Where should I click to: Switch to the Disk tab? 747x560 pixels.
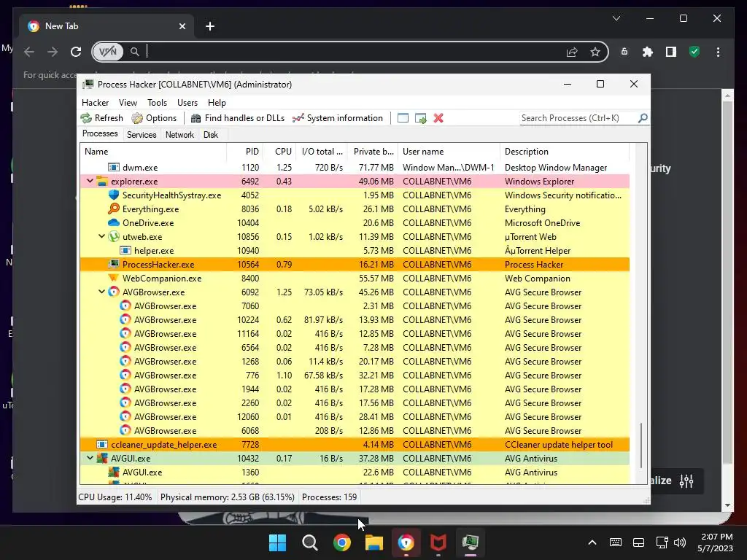211,135
